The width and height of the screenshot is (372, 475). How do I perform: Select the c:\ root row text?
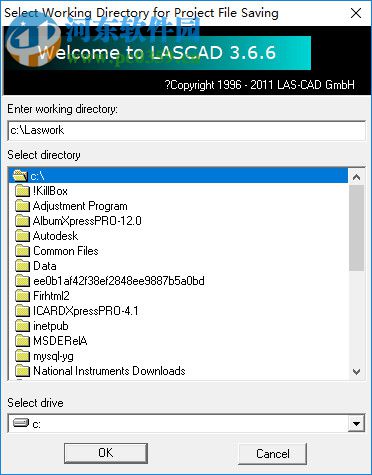point(37,176)
